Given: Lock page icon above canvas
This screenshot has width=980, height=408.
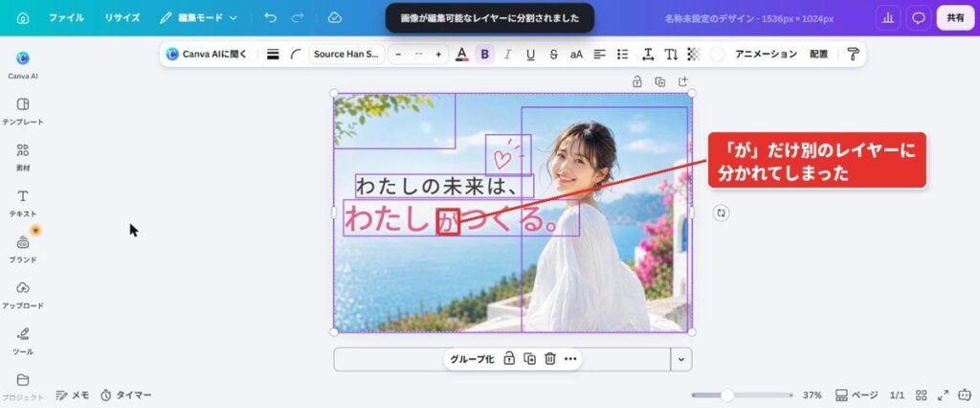Looking at the screenshot, I should click(x=636, y=81).
